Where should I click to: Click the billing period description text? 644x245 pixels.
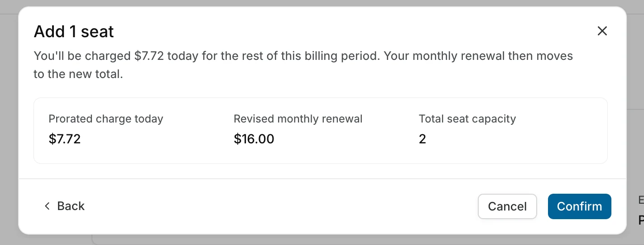[303, 65]
